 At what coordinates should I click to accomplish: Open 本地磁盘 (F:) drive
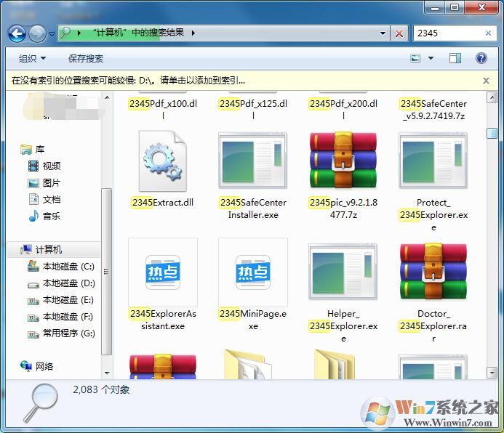(60, 317)
